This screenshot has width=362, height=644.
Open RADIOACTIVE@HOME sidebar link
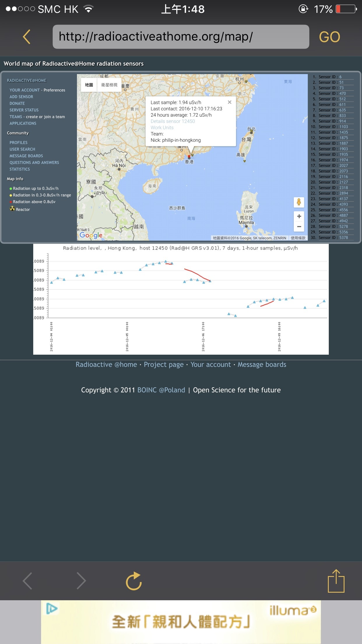27,80
